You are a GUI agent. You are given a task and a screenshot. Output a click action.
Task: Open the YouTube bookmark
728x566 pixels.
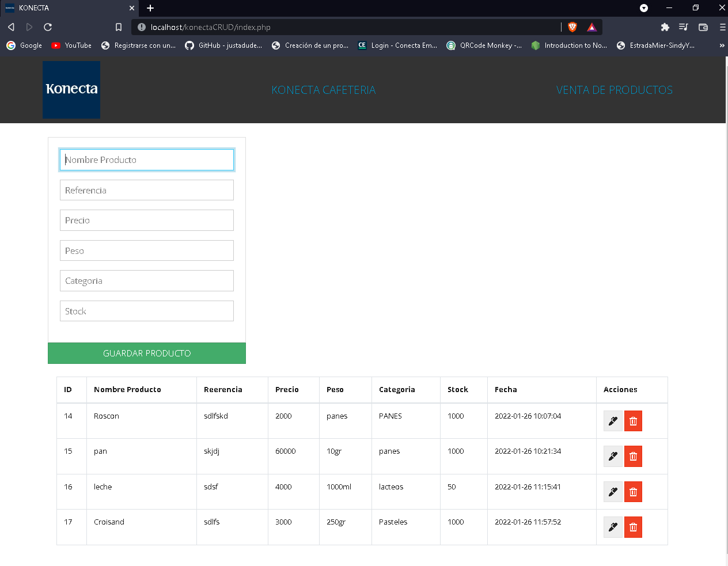(71, 45)
